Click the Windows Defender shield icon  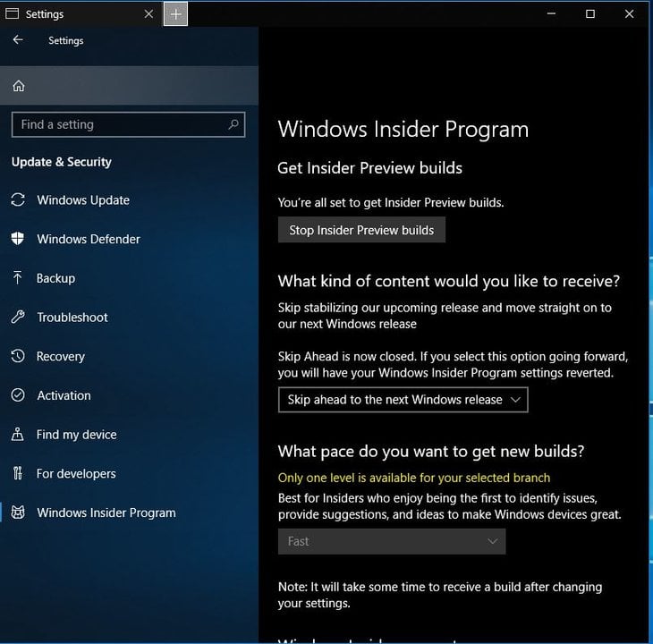pyautogui.click(x=18, y=239)
